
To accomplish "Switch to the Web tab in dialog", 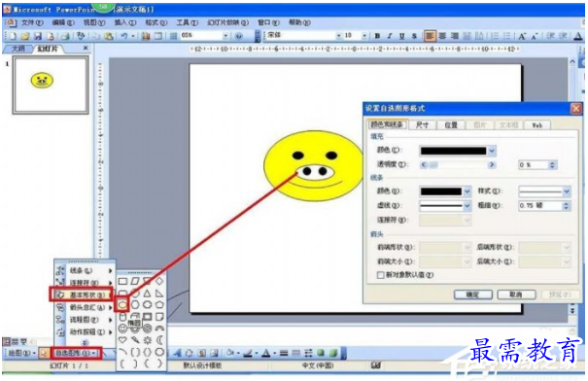I will click(x=537, y=124).
